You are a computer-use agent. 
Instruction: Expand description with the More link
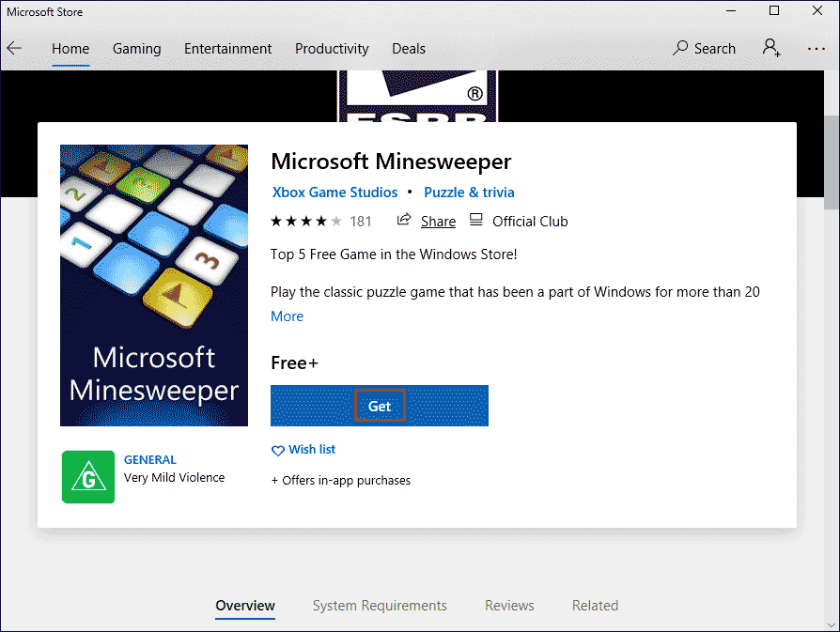click(287, 316)
